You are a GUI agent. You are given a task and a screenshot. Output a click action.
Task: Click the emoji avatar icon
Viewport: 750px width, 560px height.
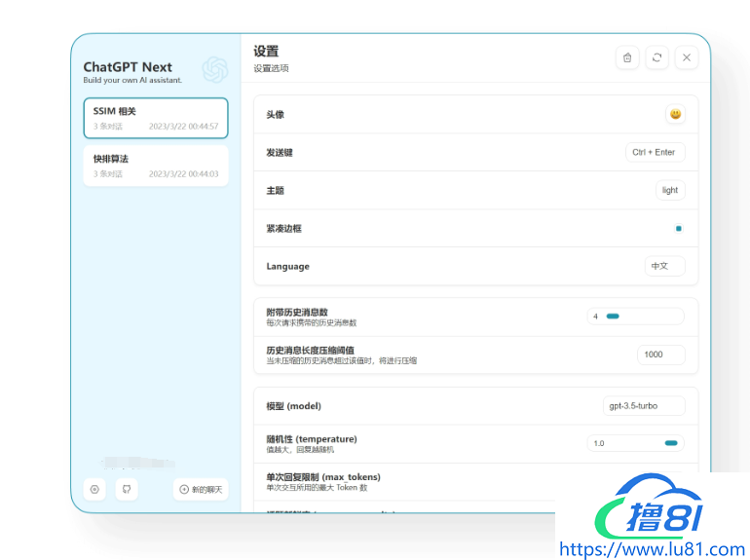click(x=675, y=114)
